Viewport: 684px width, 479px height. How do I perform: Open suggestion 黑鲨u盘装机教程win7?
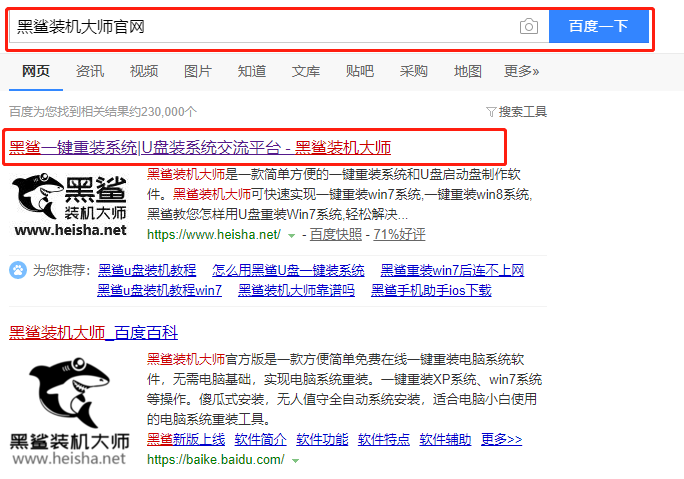coord(159,291)
